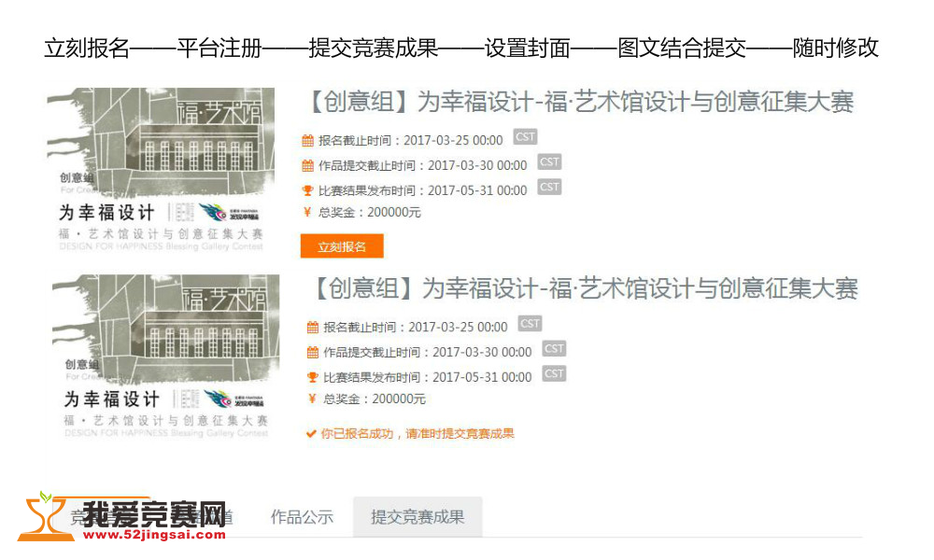Click calendar icon beside first 报名截止时间
This screenshot has height=560, width=934.
(x=307, y=141)
